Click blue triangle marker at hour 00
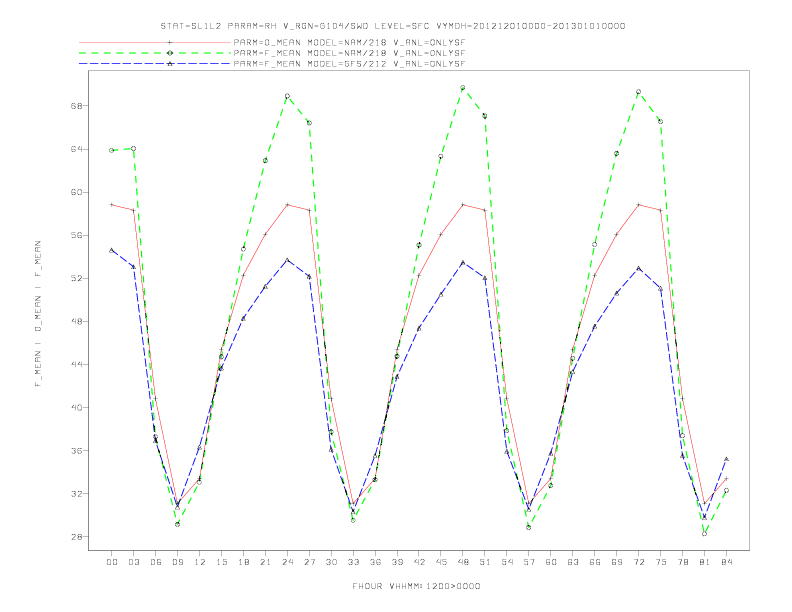Image resolution: width=792 pixels, height=612 pixels. (112, 250)
